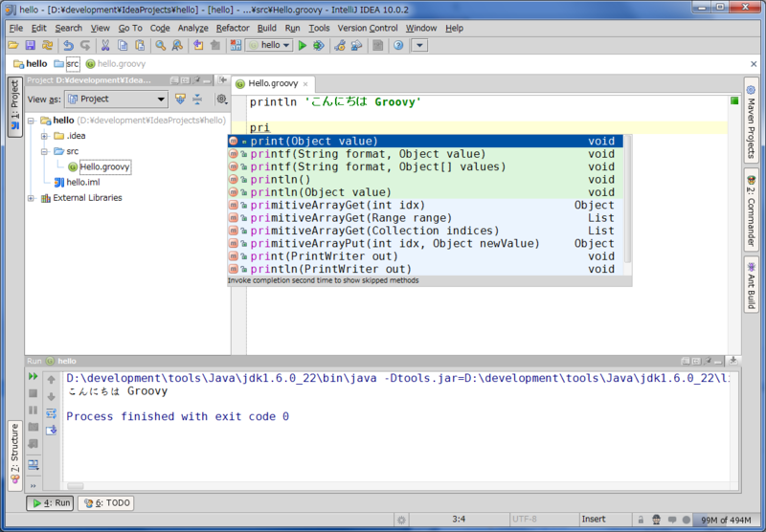The width and height of the screenshot is (766, 532).
Task: Toggle Insert mode in status bar
Action: (x=594, y=520)
